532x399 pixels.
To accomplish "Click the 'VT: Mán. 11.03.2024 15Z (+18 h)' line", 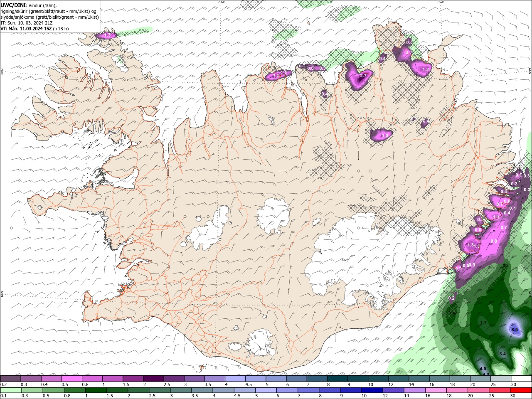I will point(35,29).
